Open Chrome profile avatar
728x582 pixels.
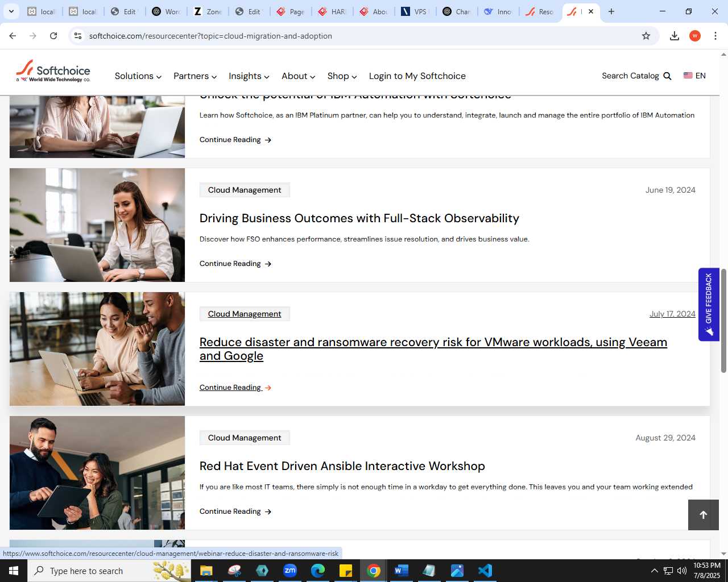tap(695, 36)
